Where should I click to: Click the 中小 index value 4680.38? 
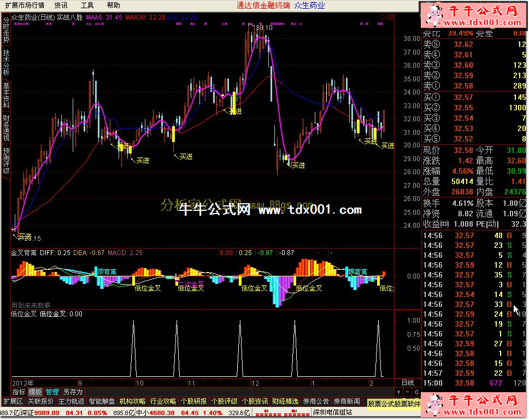tap(162, 413)
